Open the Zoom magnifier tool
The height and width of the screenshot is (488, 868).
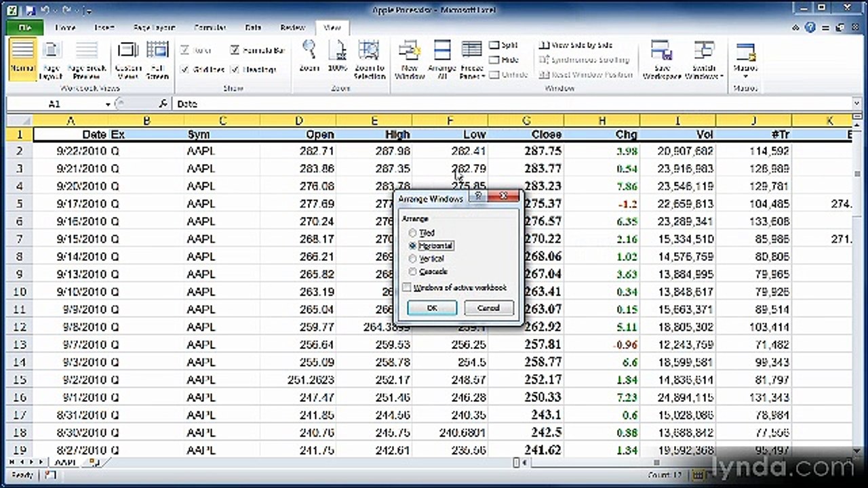309,56
